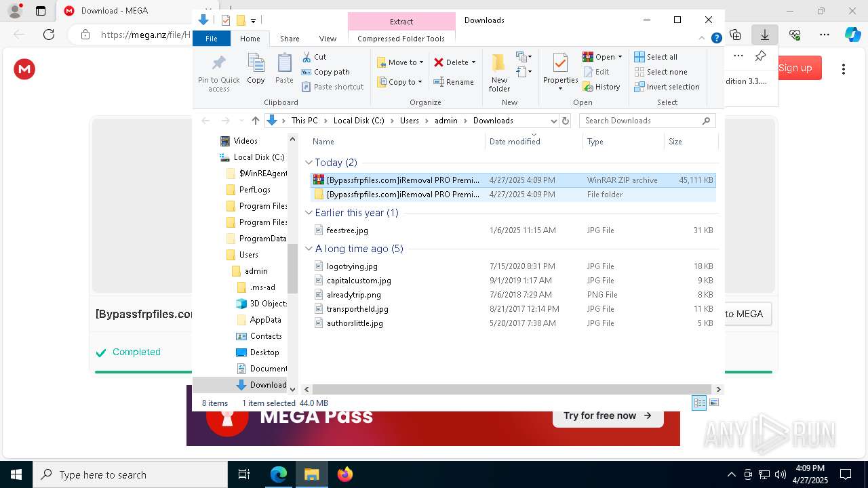
Task: Open the Copy to dropdown
Action: click(x=400, y=82)
